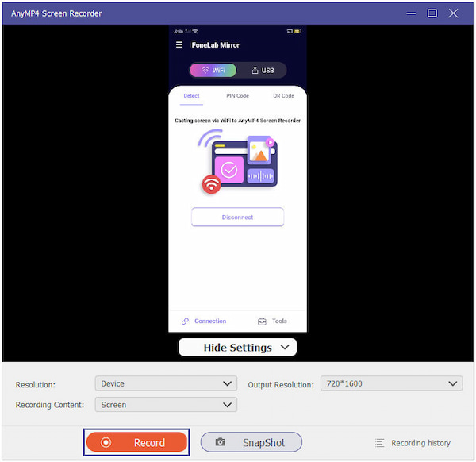Click the FoneLab Mirror title text
This screenshot has width=476, height=462.
pos(216,45)
